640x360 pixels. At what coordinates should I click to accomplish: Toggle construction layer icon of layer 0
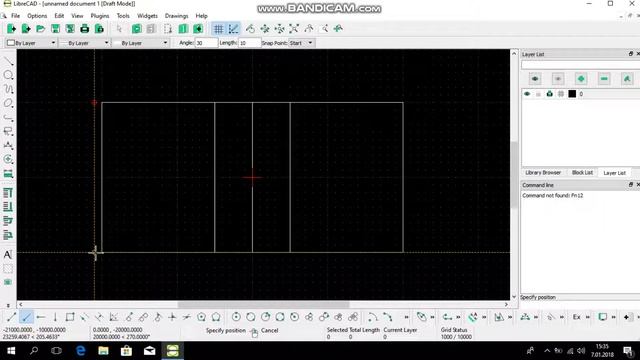point(561,94)
